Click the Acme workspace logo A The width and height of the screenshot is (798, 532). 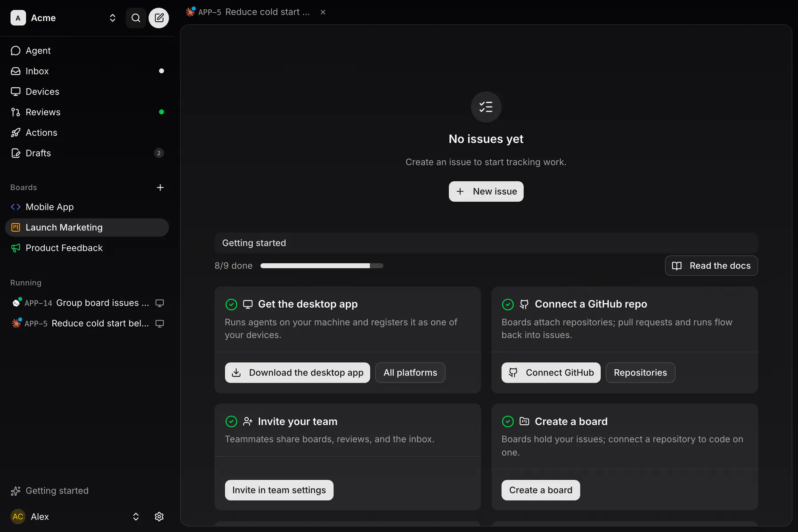point(18,18)
